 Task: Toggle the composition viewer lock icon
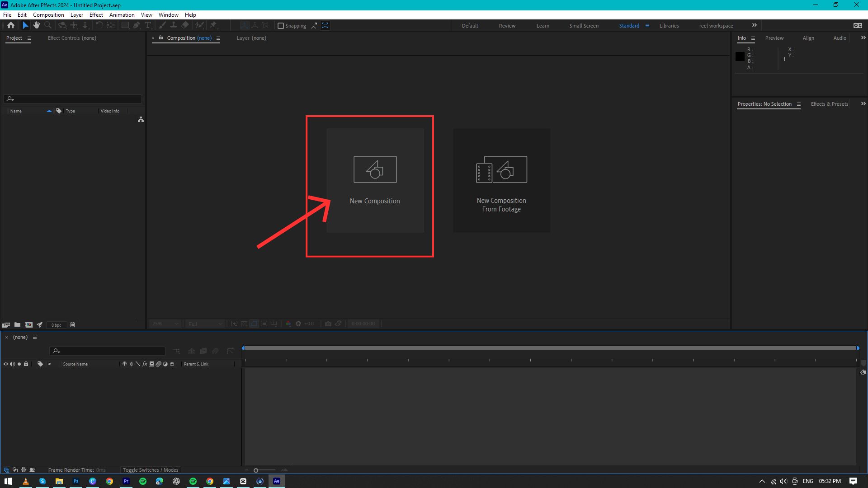pos(161,38)
